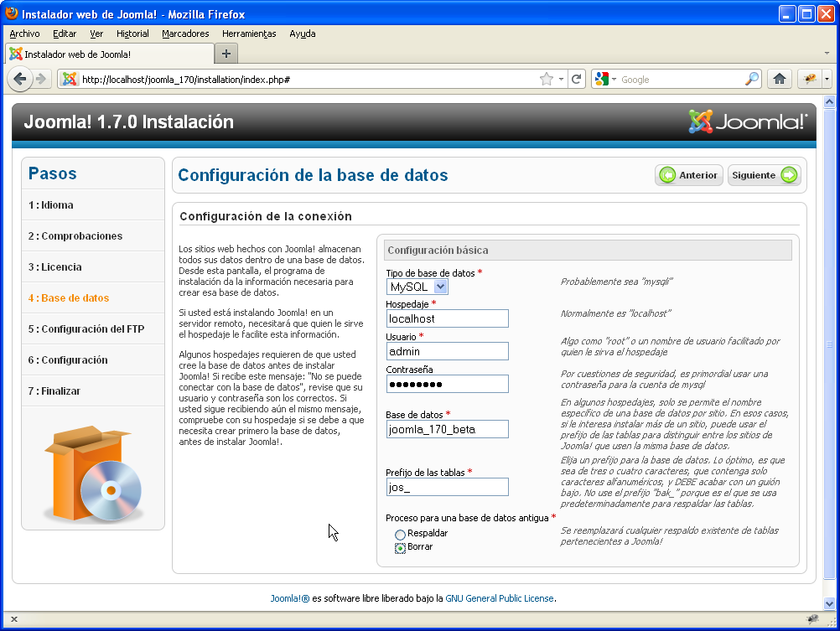Viewport: 840px width, 631px height.
Task: Open the Tipo de base de datos dropdown
Action: pyautogui.click(x=417, y=287)
